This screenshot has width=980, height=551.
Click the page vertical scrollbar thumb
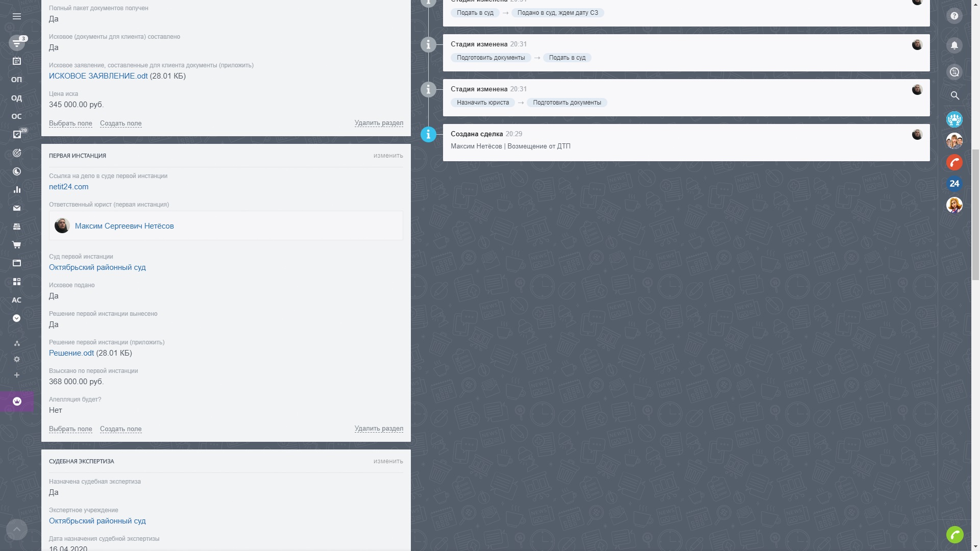[975, 214]
